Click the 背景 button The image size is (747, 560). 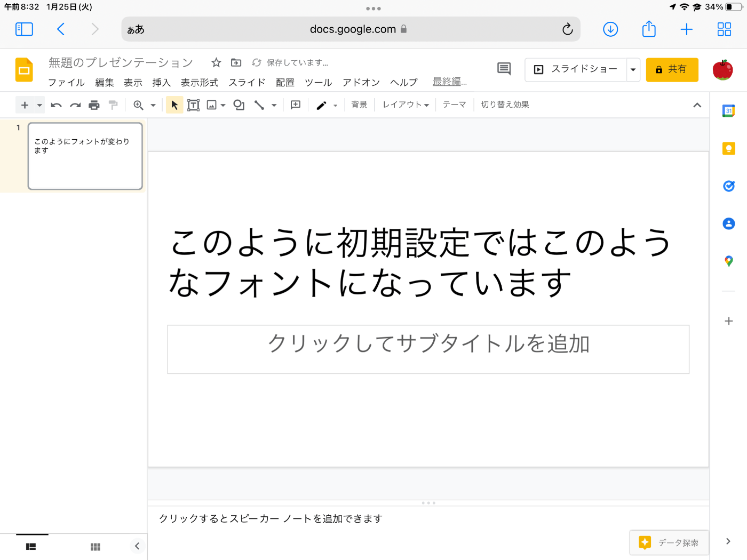(359, 105)
